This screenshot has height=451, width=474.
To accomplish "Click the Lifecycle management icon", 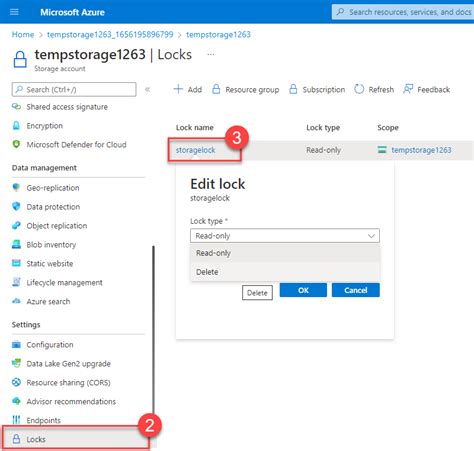I will 16,282.
